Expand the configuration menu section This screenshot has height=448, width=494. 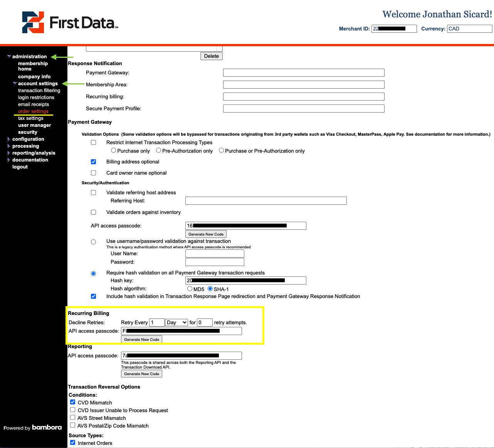coord(9,139)
